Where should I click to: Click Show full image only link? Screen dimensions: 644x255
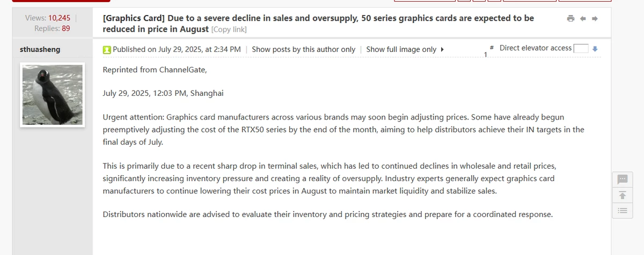click(401, 49)
